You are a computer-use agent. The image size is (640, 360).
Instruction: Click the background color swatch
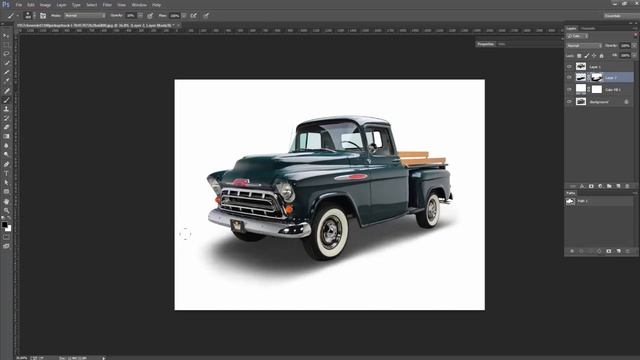point(9,229)
